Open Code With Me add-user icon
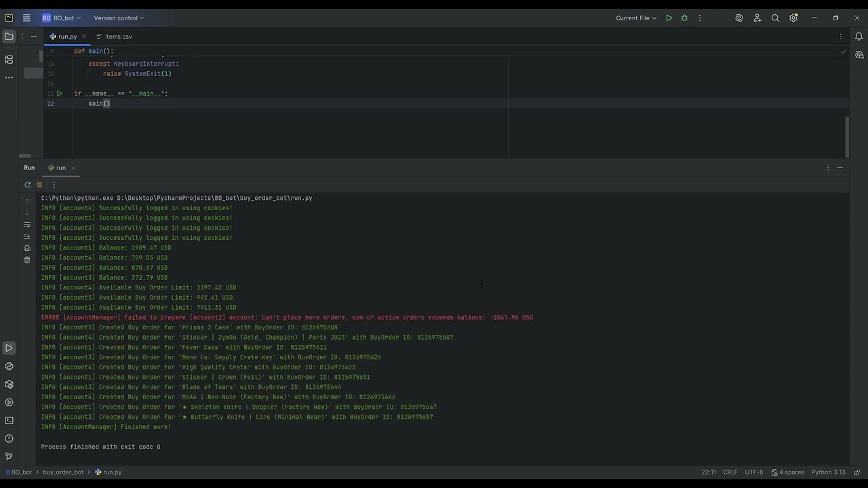The height and width of the screenshot is (488, 868). (757, 18)
